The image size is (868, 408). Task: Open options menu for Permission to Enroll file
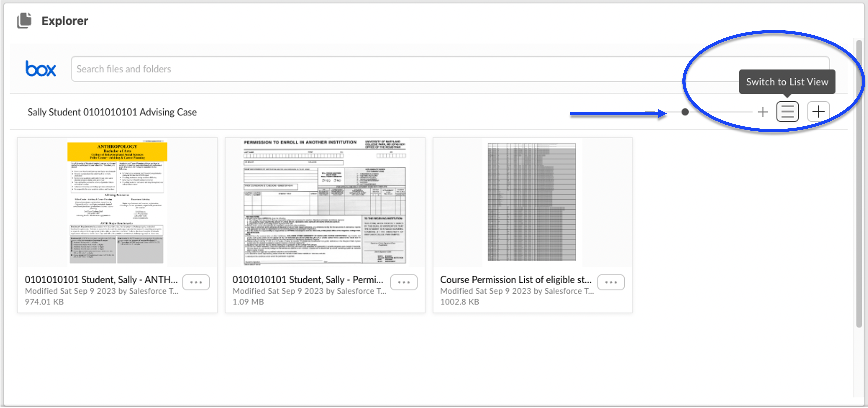[x=404, y=282]
